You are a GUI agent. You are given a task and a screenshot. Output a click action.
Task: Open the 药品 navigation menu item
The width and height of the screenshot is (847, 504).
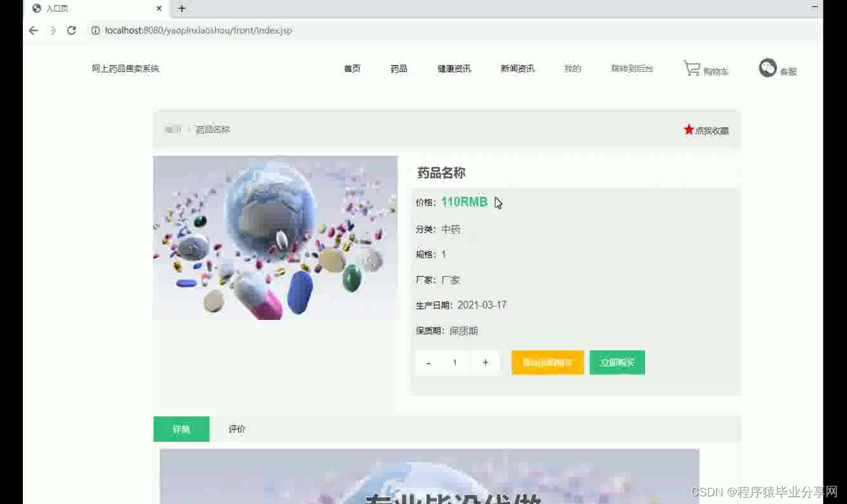tap(399, 69)
